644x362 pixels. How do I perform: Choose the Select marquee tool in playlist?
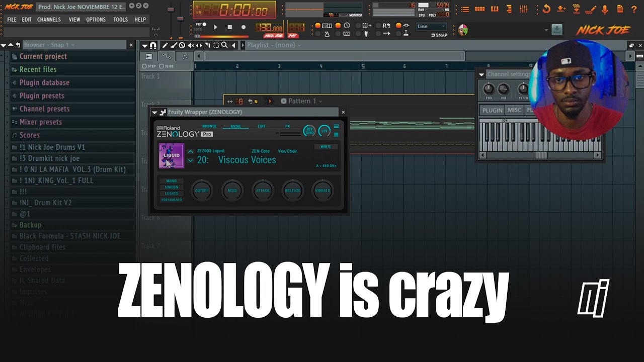coord(216,45)
